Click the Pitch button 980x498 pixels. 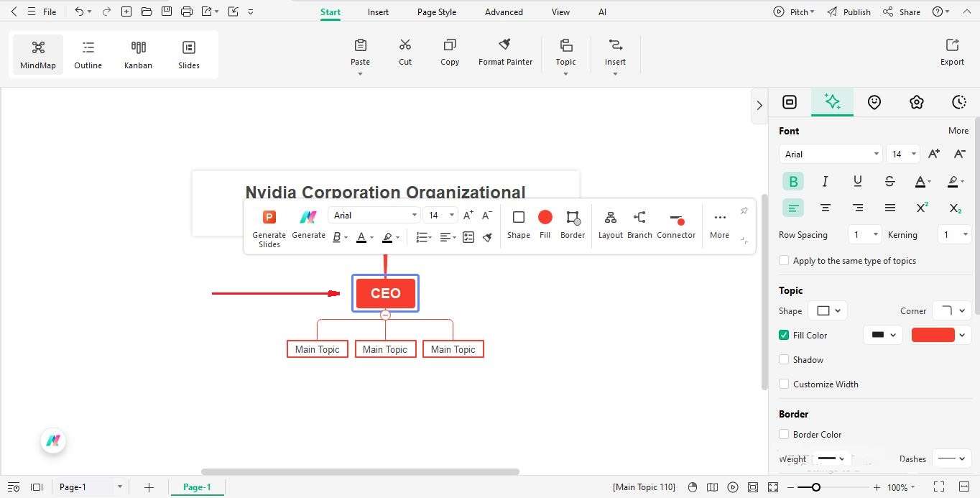pos(794,12)
